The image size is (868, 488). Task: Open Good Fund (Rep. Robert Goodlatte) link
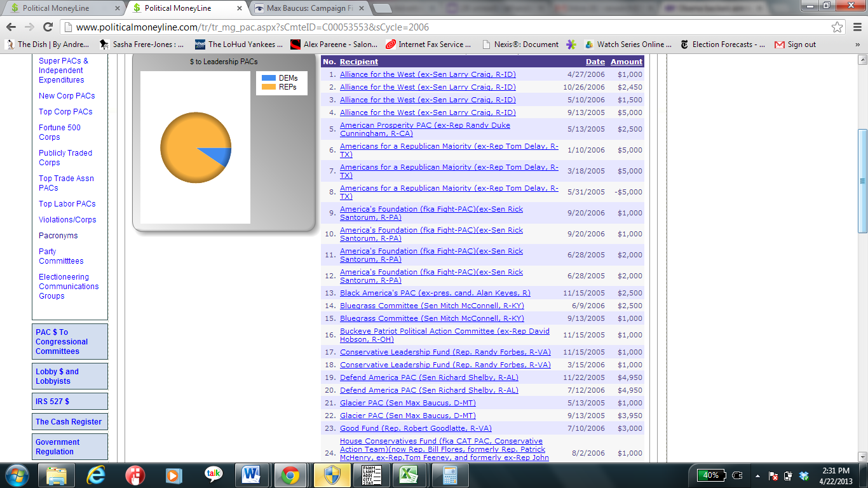pyautogui.click(x=416, y=428)
